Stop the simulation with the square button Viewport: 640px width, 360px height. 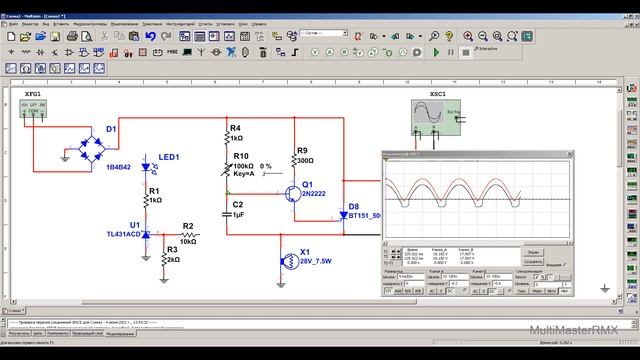click(x=465, y=53)
